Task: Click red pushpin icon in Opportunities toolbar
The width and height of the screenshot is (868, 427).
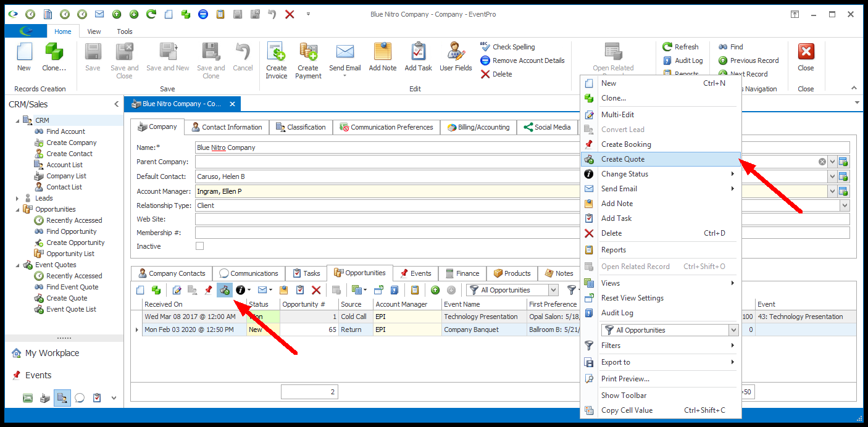Action: [209, 290]
